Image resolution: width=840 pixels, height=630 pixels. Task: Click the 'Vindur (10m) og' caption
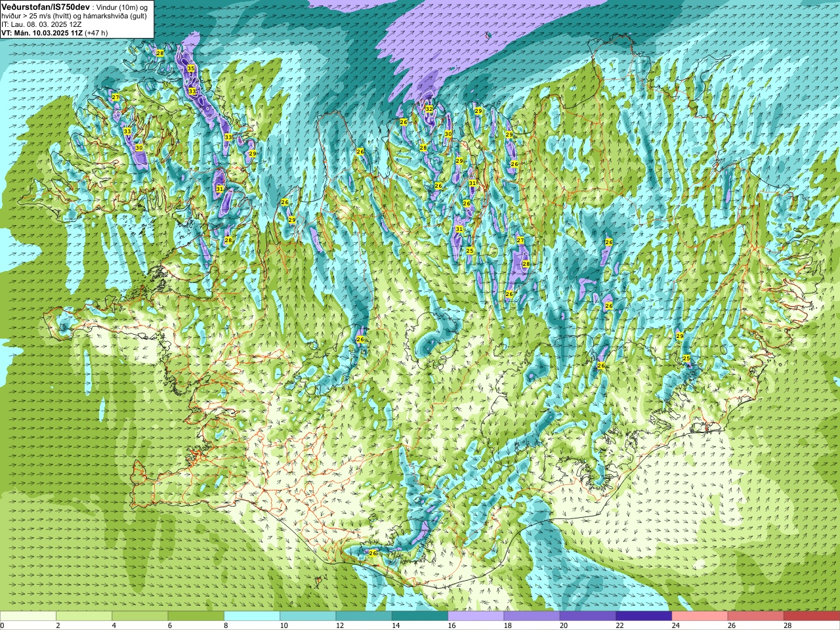pyautogui.click(x=122, y=7)
